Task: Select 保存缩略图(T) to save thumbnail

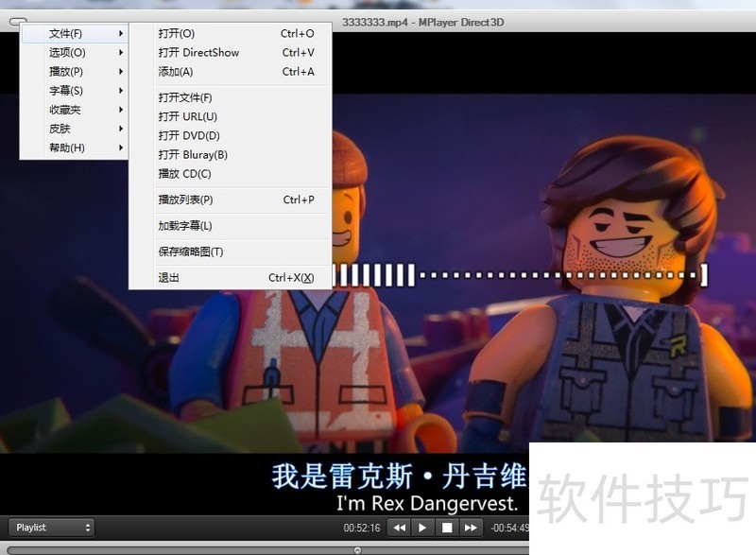Action: 231,251
